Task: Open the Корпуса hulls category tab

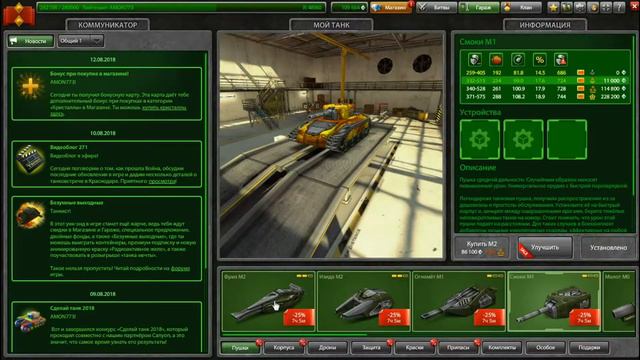Action: click(284, 347)
